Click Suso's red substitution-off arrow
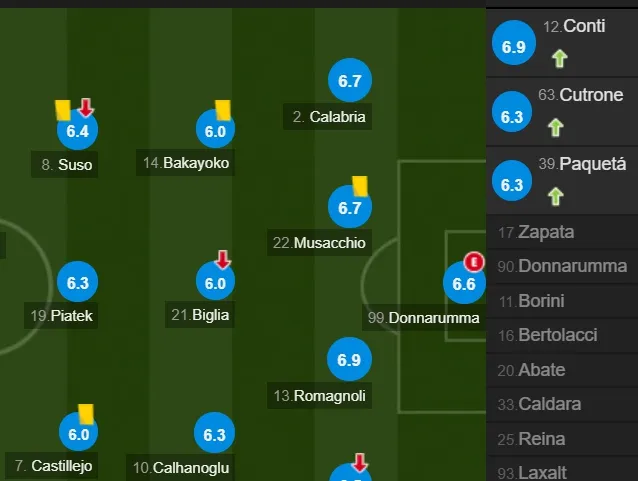The height and width of the screenshot is (481, 638). 86,107
